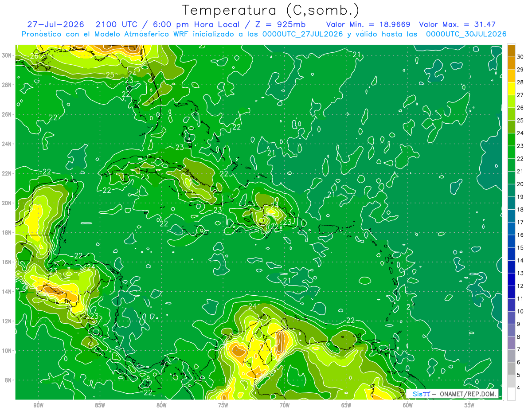Click the 20N latitude axis label
532x411 pixels.
point(8,203)
